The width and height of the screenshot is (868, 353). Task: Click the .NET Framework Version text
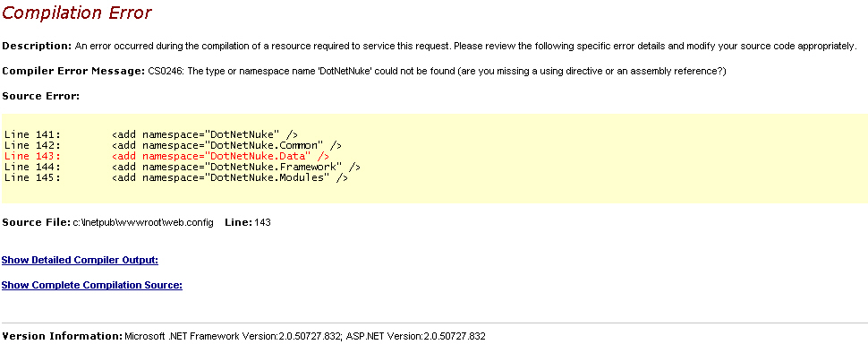[233, 336]
